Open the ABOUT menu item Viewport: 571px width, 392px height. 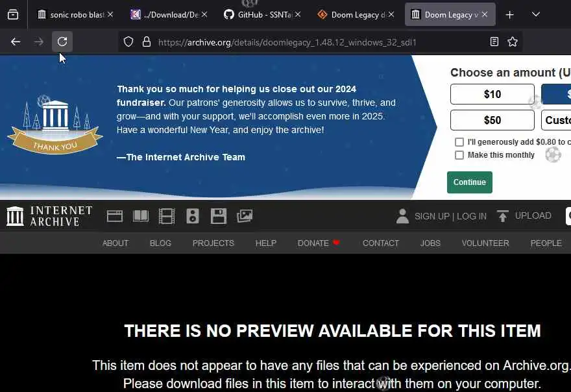tap(115, 243)
